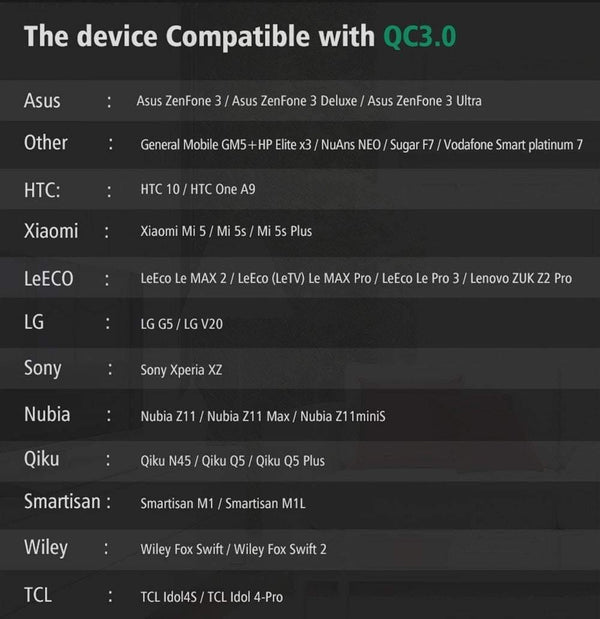Select the Nubia brand label
Screen dimensions: 600x619
[47, 413]
